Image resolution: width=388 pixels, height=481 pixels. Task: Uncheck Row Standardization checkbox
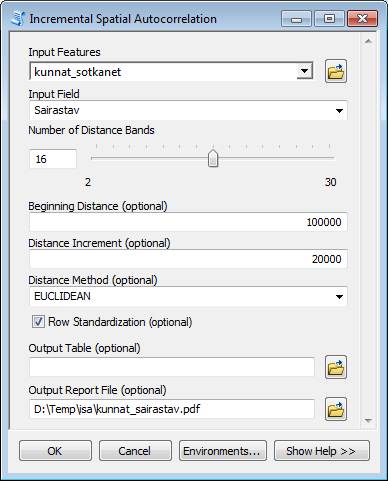point(38,322)
